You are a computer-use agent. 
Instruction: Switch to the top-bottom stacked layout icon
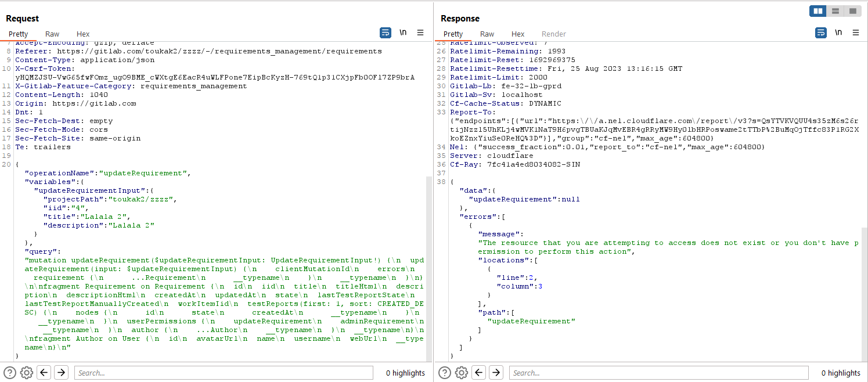835,11
